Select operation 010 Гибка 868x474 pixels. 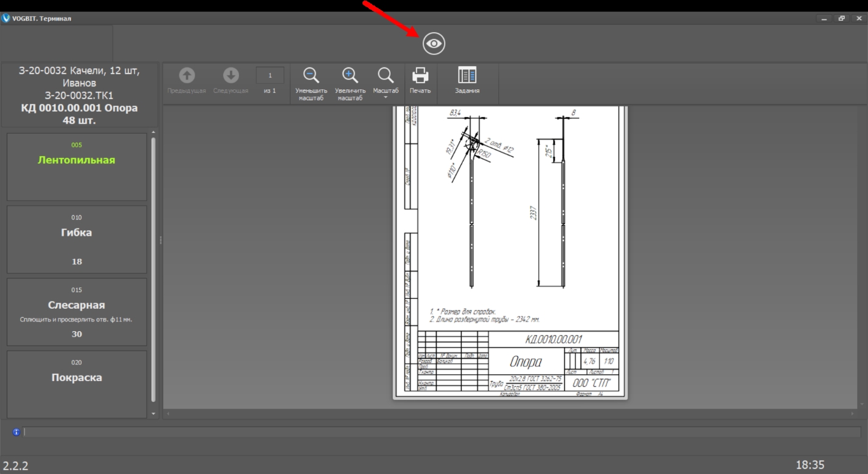[x=77, y=239]
